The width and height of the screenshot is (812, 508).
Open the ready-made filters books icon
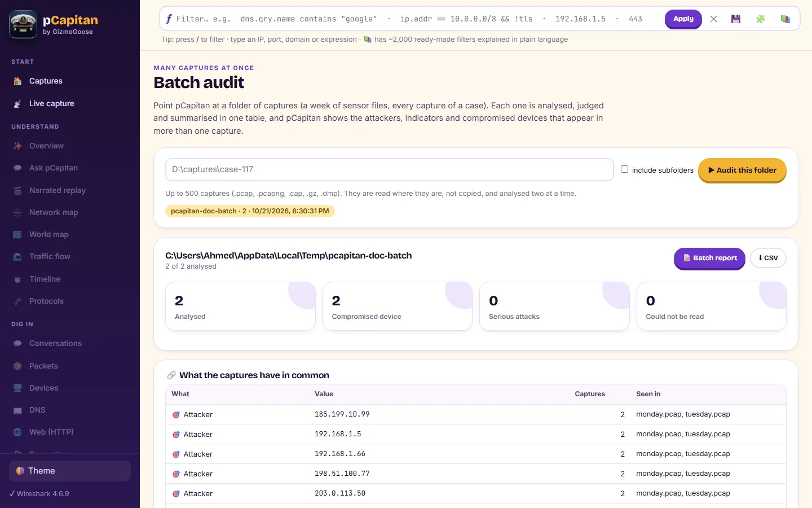(785, 19)
